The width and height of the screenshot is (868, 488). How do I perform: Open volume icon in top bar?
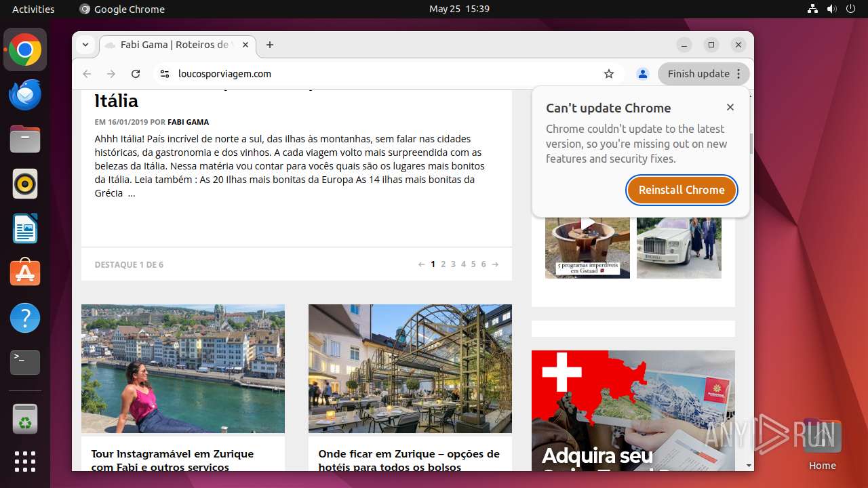831,9
